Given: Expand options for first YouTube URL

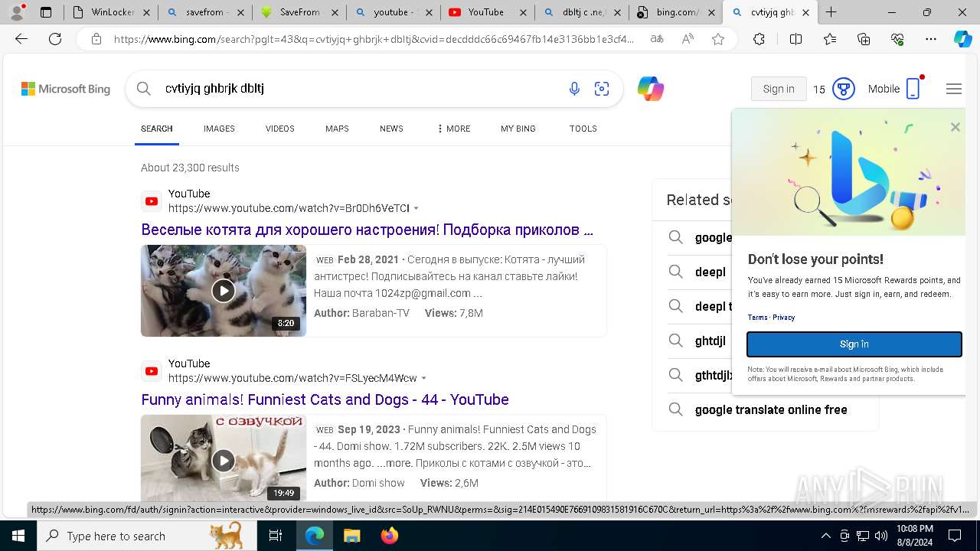Looking at the screenshot, I should [x=416, y=208].
